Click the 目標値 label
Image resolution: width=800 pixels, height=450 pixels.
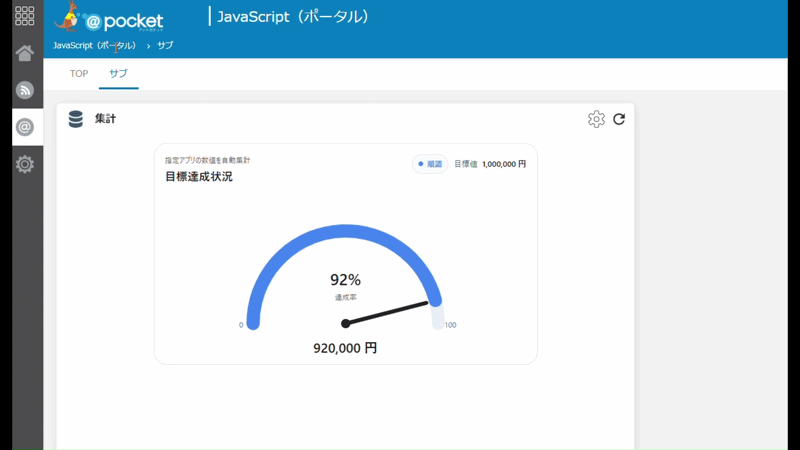(x=466, y=164)
